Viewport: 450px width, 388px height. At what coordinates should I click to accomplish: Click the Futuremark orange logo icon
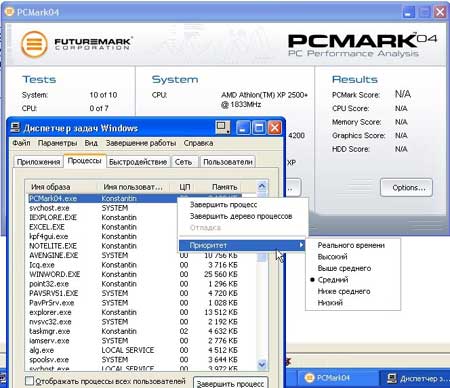tap(34, 44)
